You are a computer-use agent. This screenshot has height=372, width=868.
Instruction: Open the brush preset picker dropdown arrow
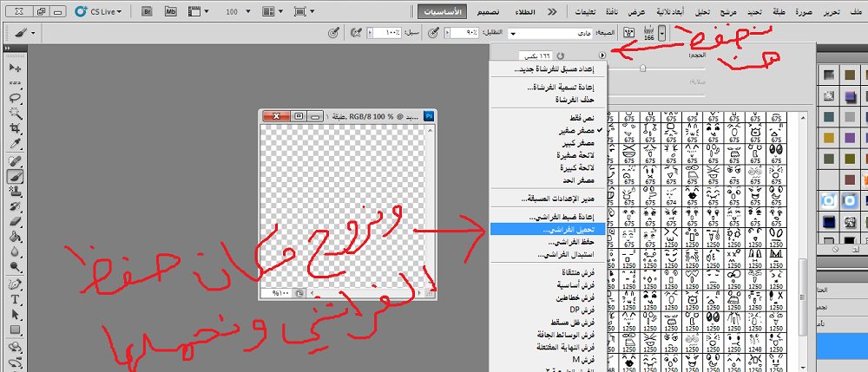point(664,33)
